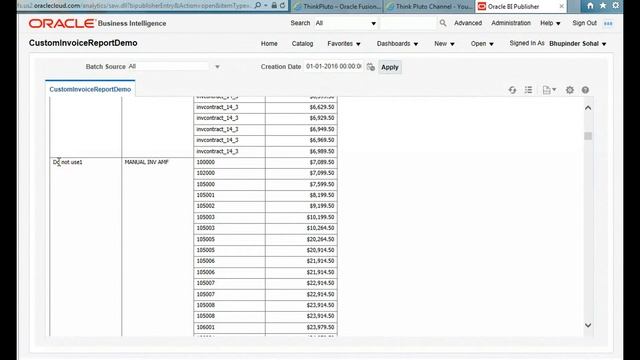
Task: Expand the Dashboards menu
Action: 397,44
